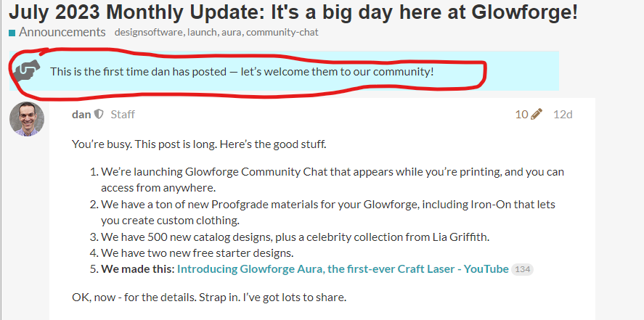Click the teal Announcements category square
Screen dimensions: 644x320
pyautogui.click(x=12, y=33)
